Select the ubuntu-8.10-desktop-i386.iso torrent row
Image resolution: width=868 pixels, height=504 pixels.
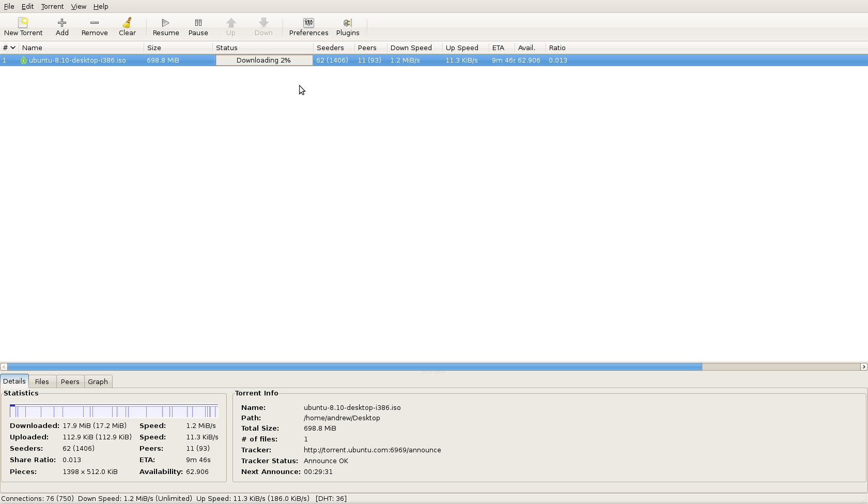[x=77, y=60]
